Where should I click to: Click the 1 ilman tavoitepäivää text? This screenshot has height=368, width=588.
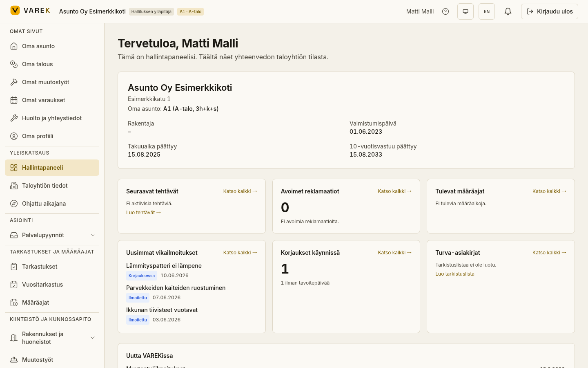[x=305, y=283]
